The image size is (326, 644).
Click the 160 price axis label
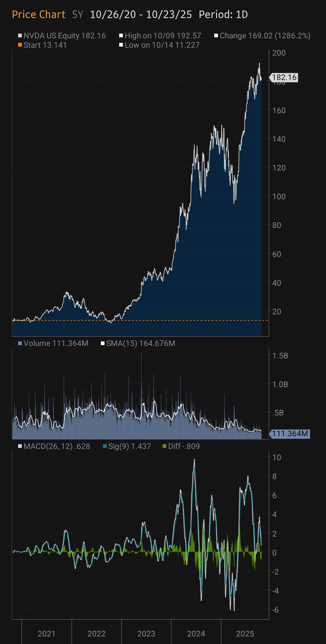[x=279, y=111]
